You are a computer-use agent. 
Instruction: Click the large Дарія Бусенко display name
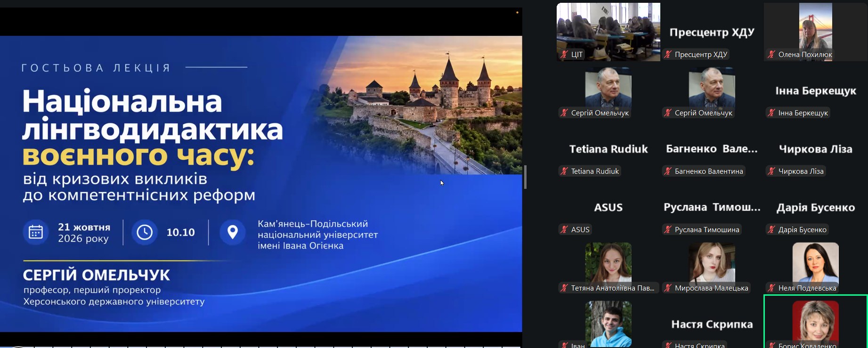click(x=816, y=208)
